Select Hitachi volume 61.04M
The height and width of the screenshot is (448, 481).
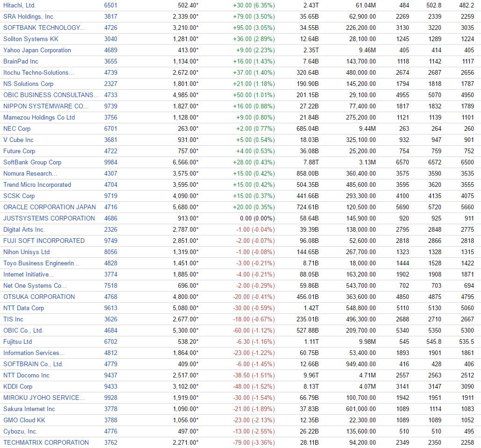[366, 5]
